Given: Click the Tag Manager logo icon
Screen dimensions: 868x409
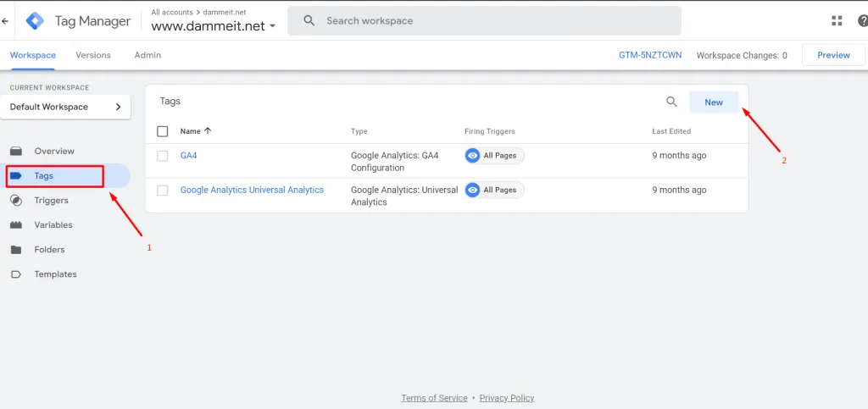Looking at the screenshot, I should (35, 21).
